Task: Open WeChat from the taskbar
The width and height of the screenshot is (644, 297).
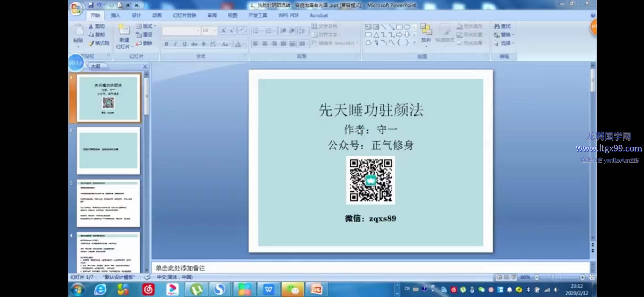Action: 292,289
